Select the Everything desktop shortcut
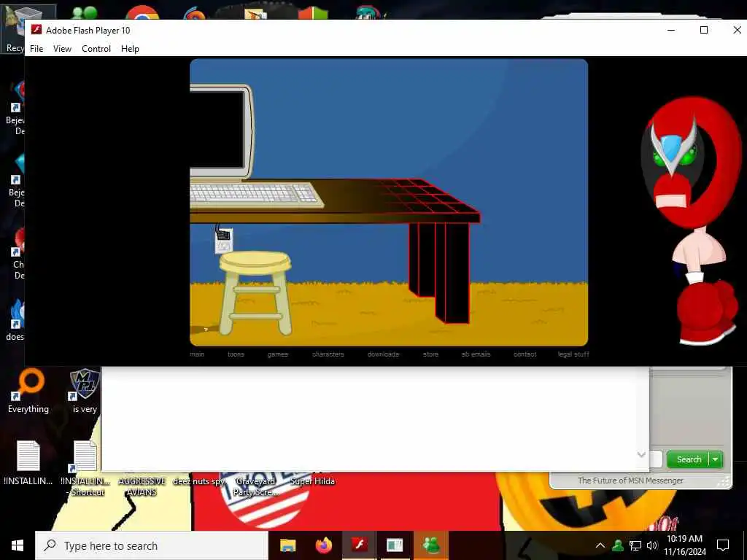747x560 pixels. tap(28, 392)
